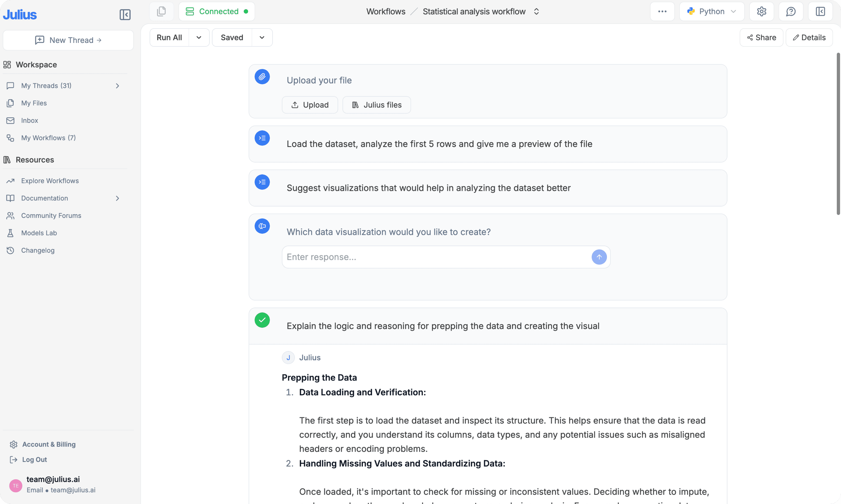841x504 pixels.
Task: Collapse the left sidebar panel icon
Action: coord(125,15)
